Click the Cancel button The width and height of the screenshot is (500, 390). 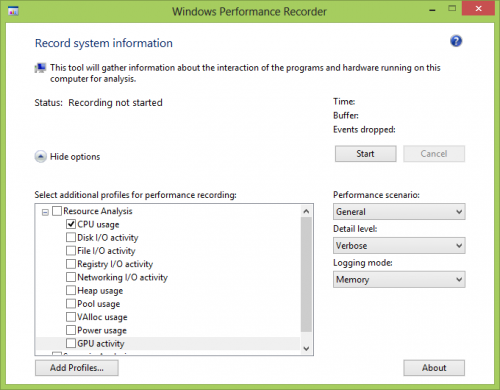pyautogui.click(x=434, y=154)
